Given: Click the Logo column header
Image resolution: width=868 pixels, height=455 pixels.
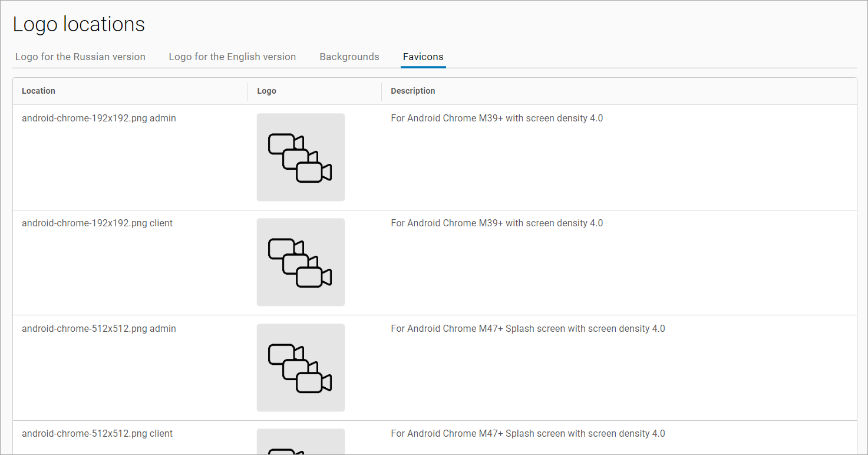Looking at the screenshot, I should [x=266, y=91].
